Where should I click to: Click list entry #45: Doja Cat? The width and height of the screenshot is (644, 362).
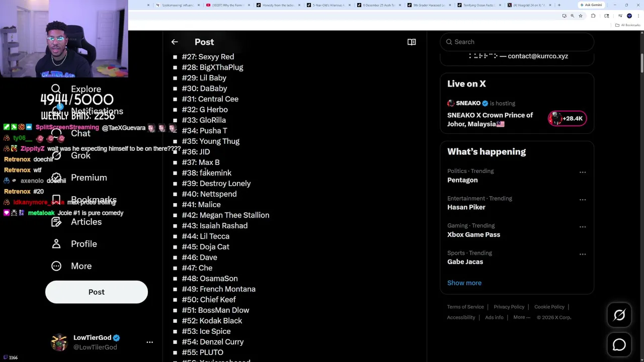click(x=206, y=247)
